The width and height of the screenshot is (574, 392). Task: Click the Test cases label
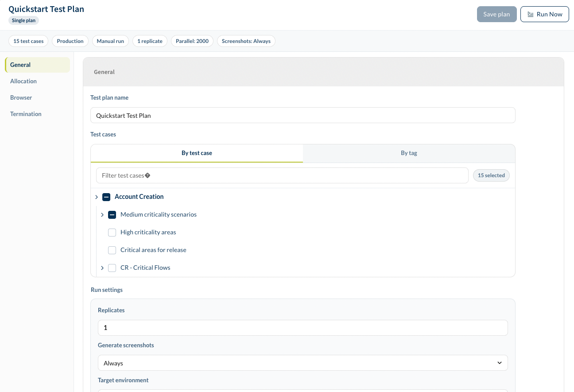point(103,134)
